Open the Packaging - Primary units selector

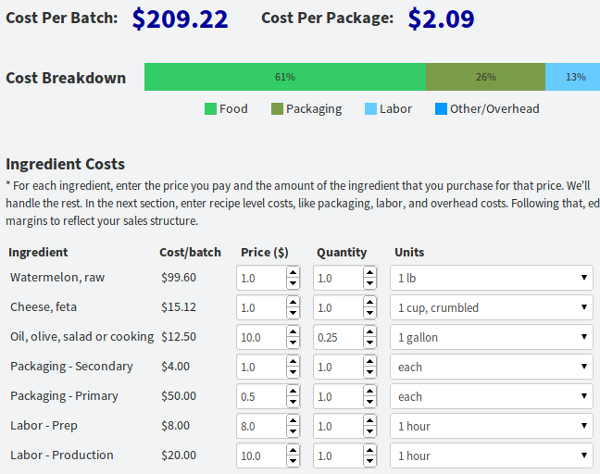491,396
